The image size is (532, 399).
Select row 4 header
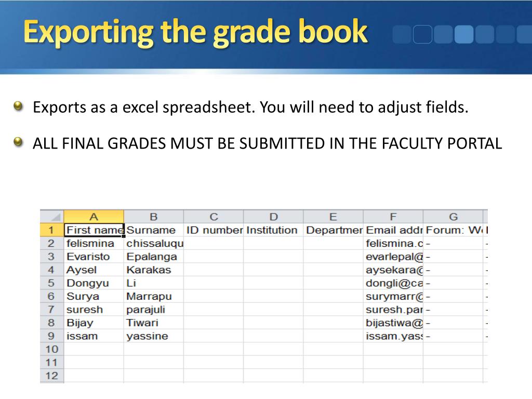52,270
